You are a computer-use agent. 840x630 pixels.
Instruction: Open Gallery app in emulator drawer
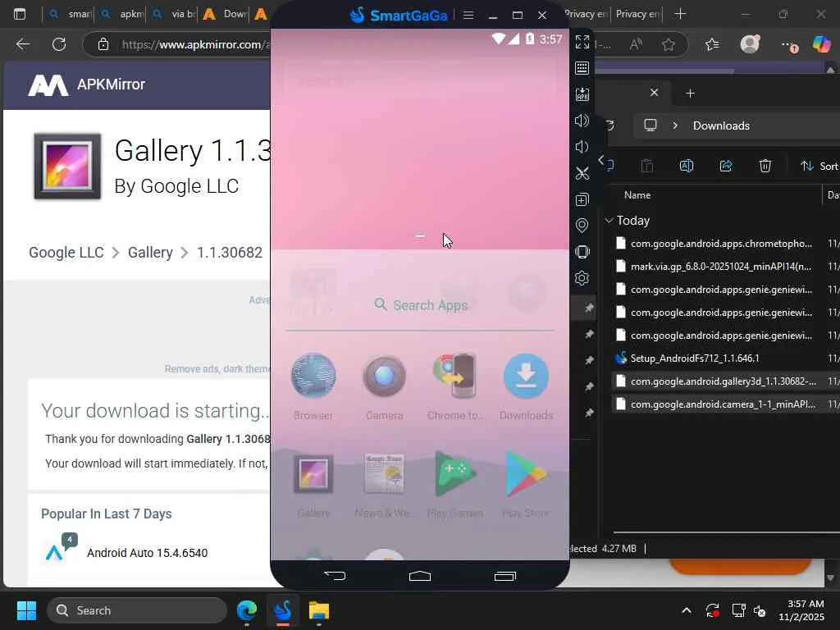[x=313, y=485]
